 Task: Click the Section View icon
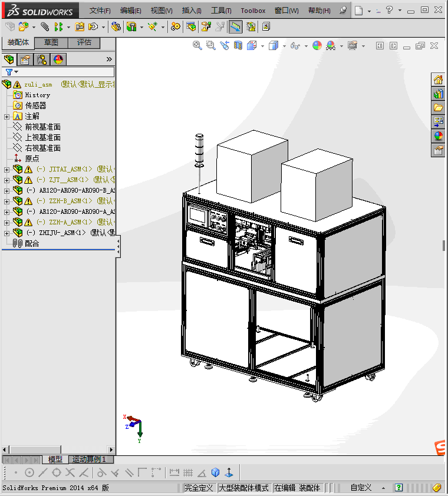pyautogui.click(x=238, y=45)
